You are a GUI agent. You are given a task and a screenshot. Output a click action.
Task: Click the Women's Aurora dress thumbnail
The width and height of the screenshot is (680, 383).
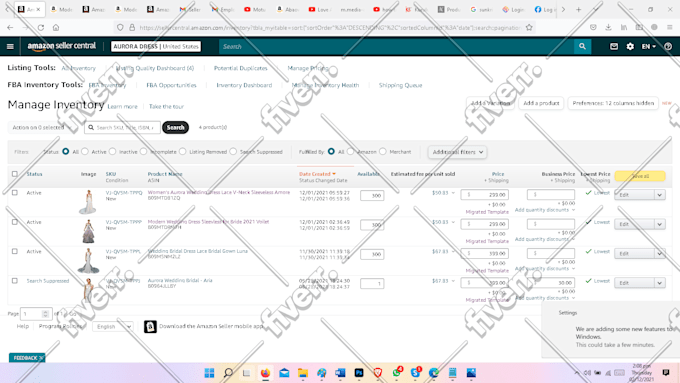click(88, 202)
